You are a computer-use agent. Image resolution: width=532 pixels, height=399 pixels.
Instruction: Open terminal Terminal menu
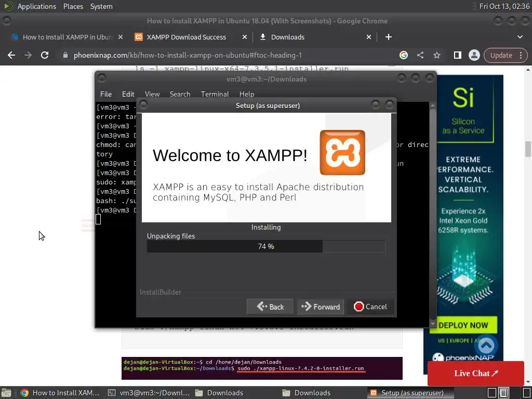coord(215,94)
